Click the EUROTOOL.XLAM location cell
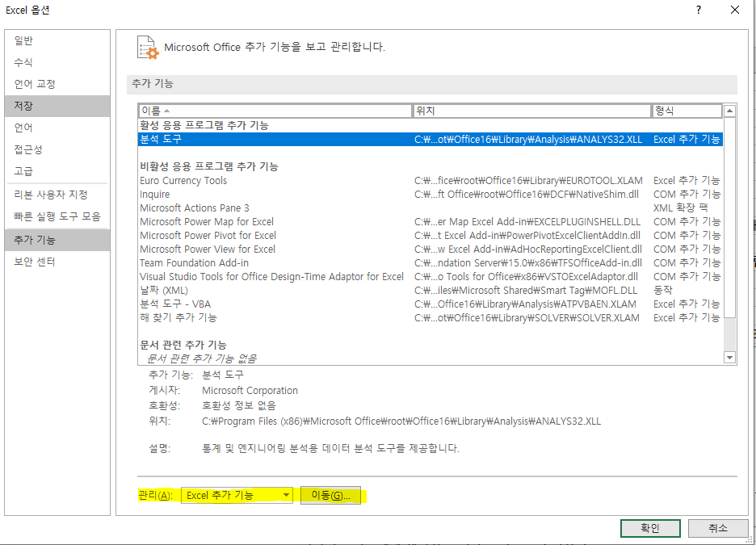 click(528, 181)
